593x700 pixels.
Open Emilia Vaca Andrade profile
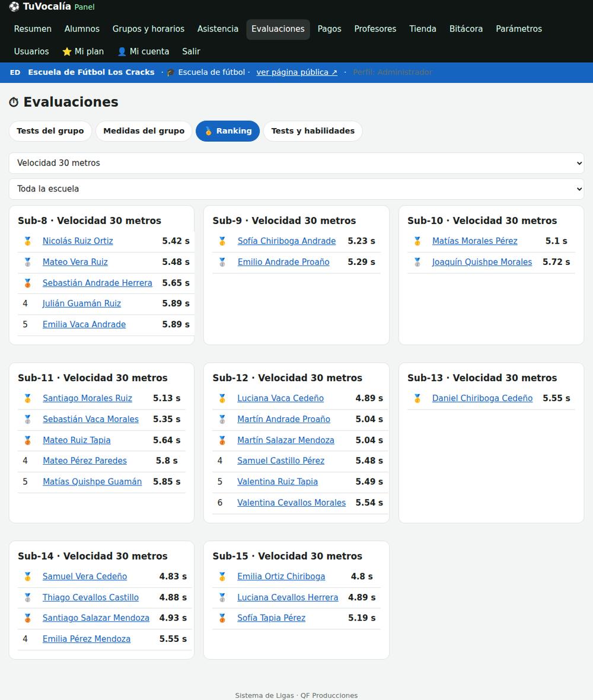click(x=84, y=325)
